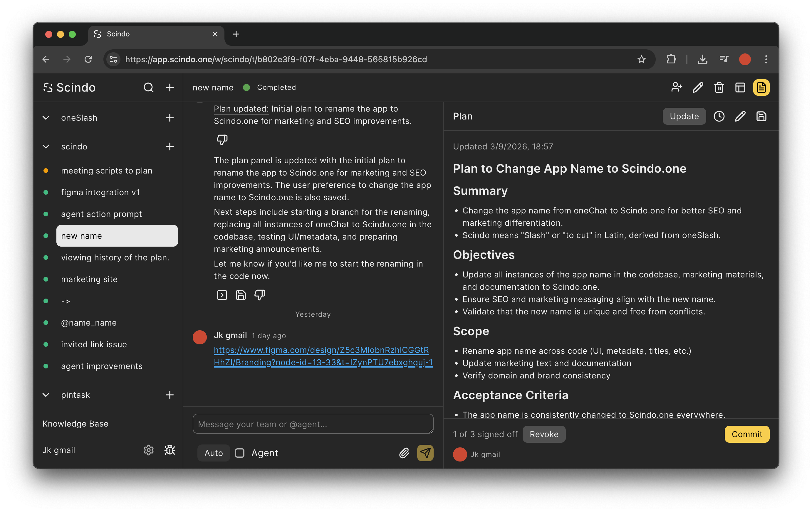The height and width of the screenshot is (512, 812).
Task: Toggle the plan document panel icon
Action: point(761,88)
